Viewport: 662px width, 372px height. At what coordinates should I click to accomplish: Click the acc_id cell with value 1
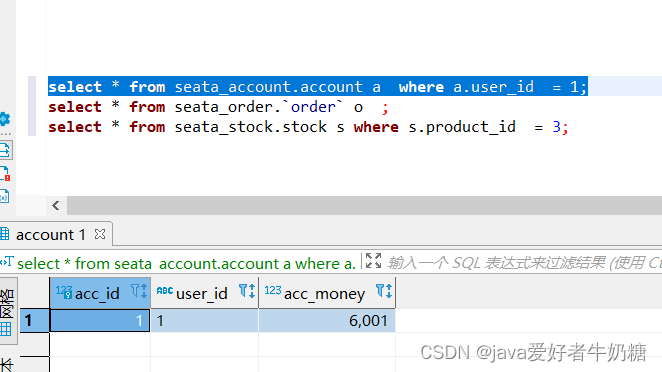[100, 320]
